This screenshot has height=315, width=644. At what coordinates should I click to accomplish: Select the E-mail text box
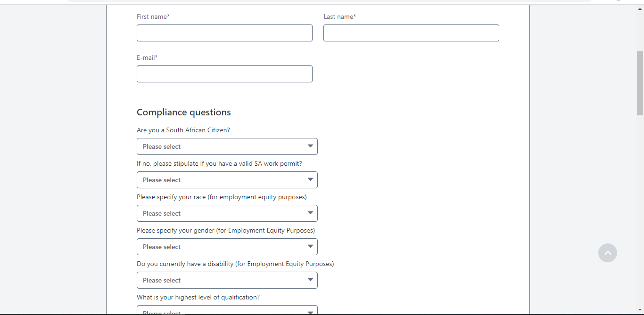(x=224, y=74)
